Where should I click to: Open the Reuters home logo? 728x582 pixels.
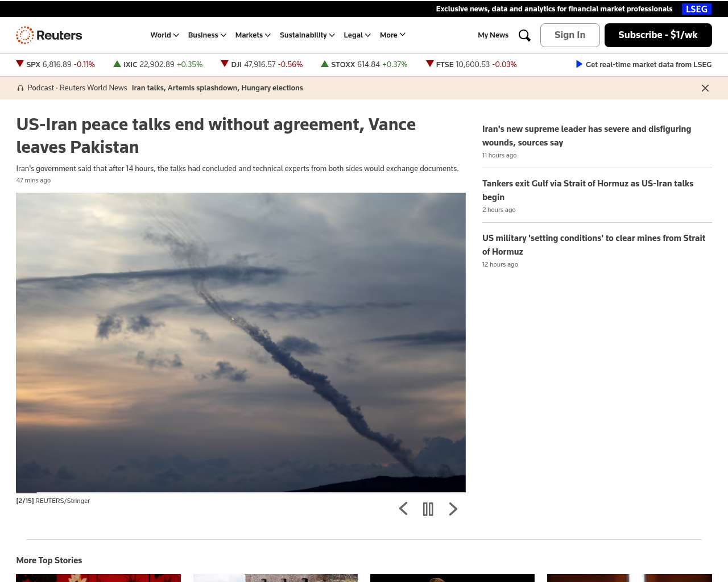pyautogui.click(x=49, y=35)
